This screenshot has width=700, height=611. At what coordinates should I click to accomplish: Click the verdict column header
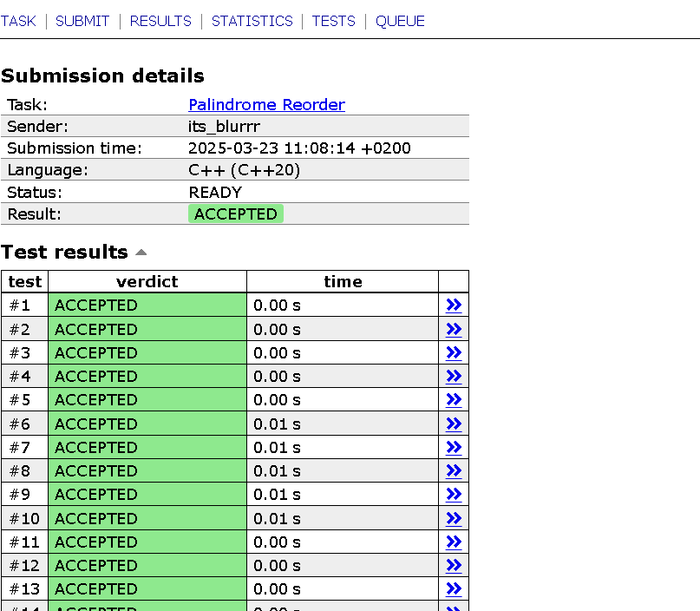[x=147, y=282]
